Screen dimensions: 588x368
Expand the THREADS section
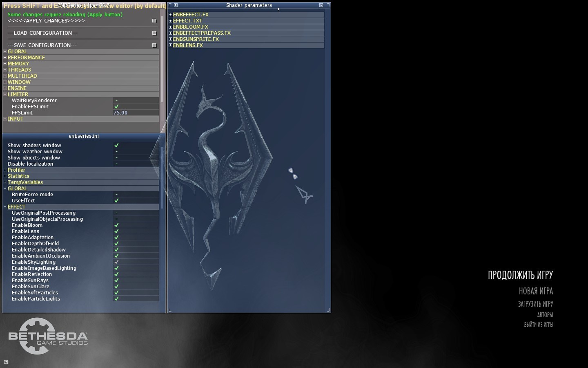pos(5,70)
